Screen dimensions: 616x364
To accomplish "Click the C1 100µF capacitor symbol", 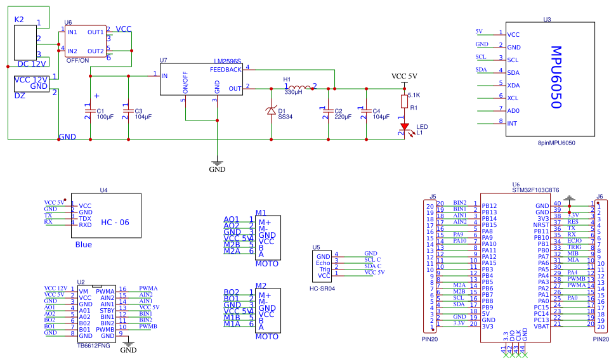I will [x=89, y=112].
